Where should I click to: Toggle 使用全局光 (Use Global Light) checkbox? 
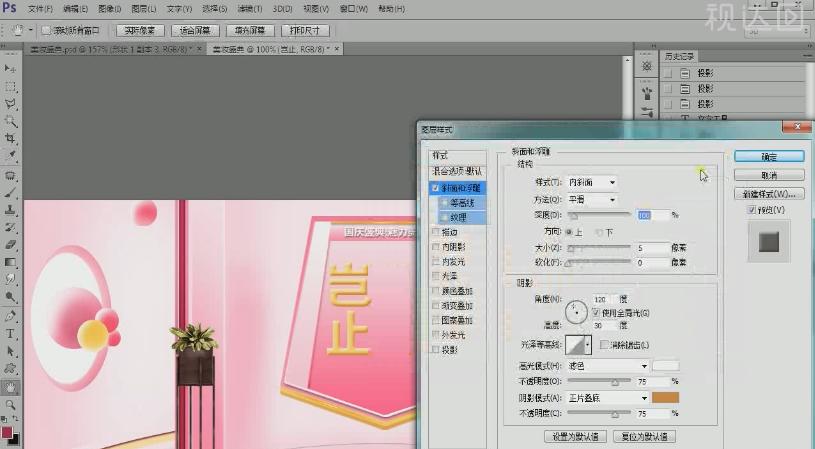click(x=596, y=313)
